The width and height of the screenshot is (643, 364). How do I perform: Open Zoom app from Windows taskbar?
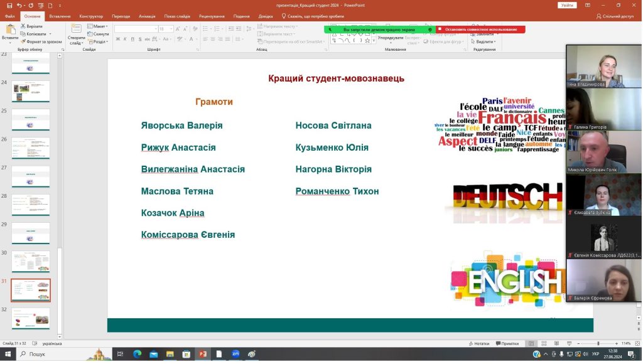[x=235, y=354]
